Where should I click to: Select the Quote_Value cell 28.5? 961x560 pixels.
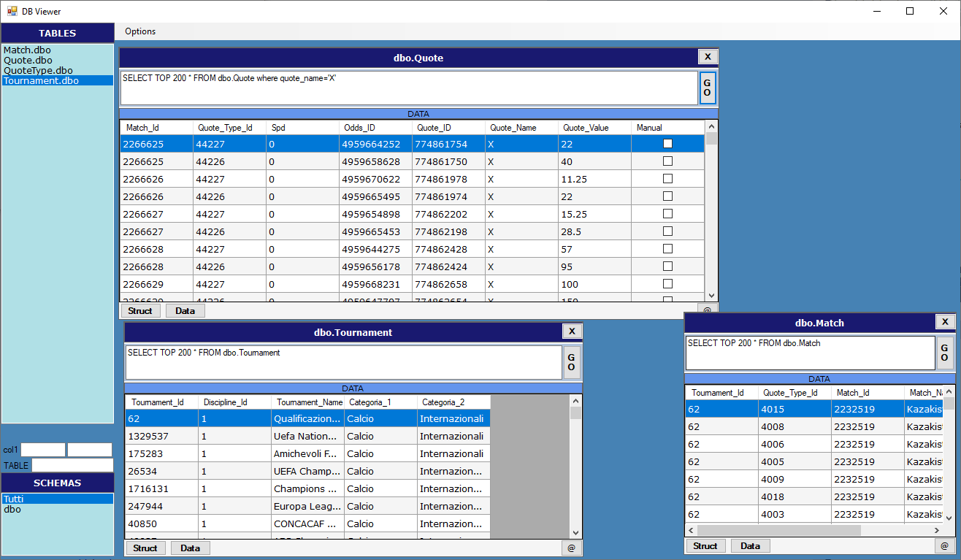point(594,231)
